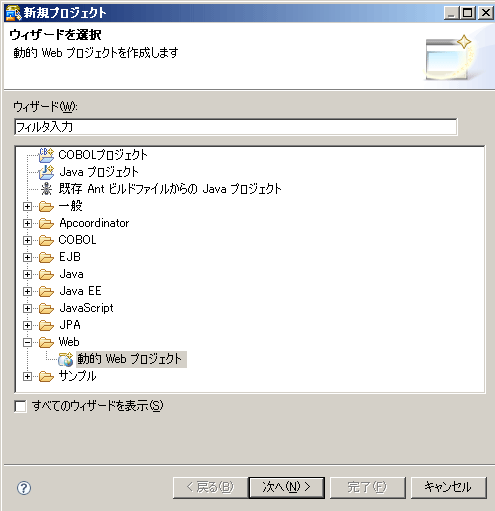Expand the Apcoordinator tree node
The height and width of the screenshot is (511, 495).
tap(27, 224)
